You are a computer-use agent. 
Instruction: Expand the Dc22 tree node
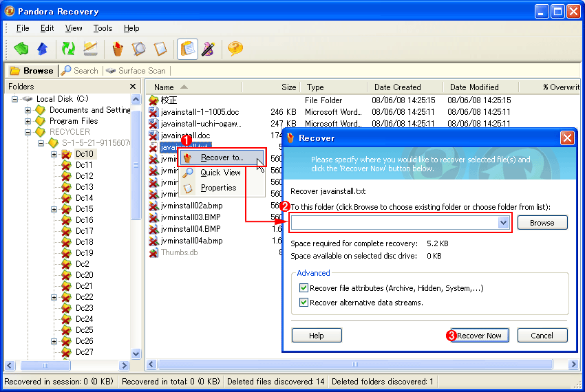click(54, 297)
